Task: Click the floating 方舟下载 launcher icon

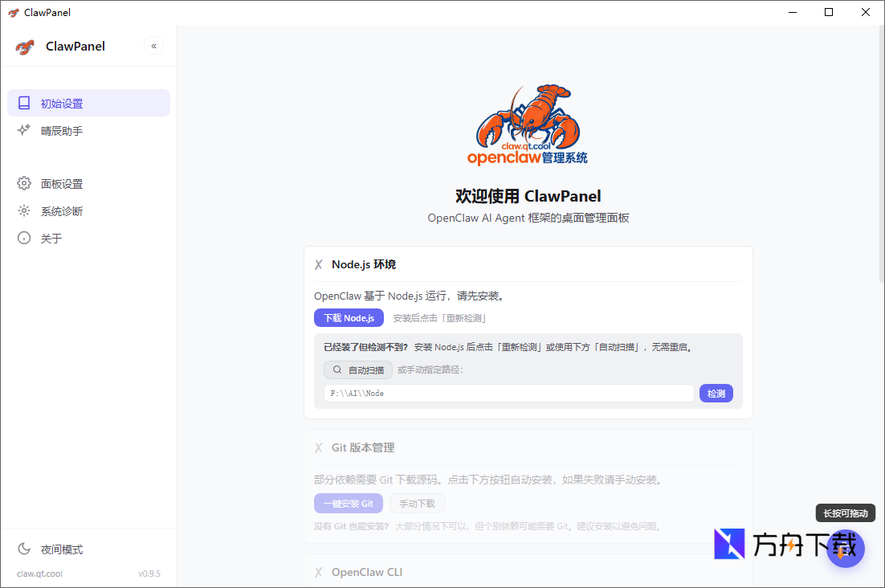Action: tap(846, 547)
